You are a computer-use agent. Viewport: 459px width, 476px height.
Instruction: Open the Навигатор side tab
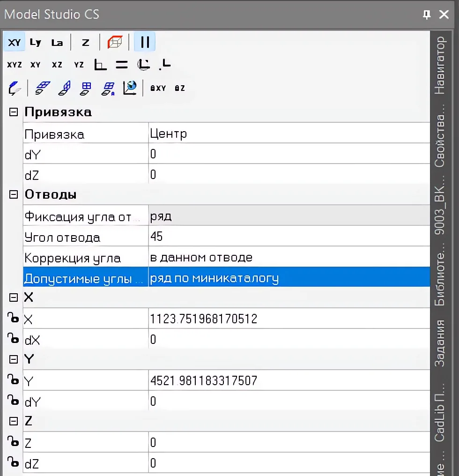point(439,65)
